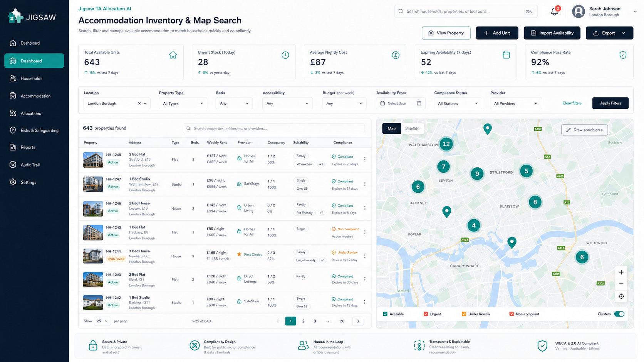Open row menu for HH-1245
644x362 pixels.
pos(365,232)
